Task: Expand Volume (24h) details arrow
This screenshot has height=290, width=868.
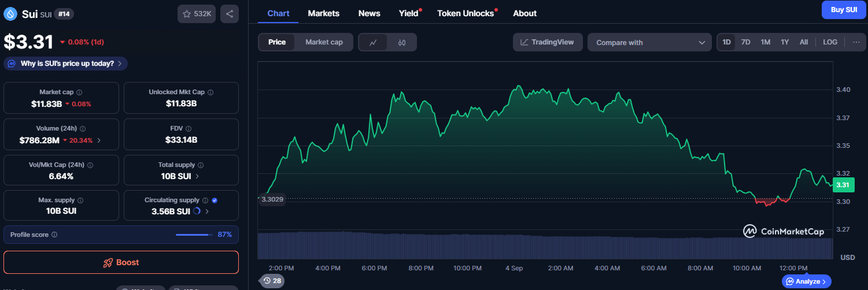Action: 99,140
